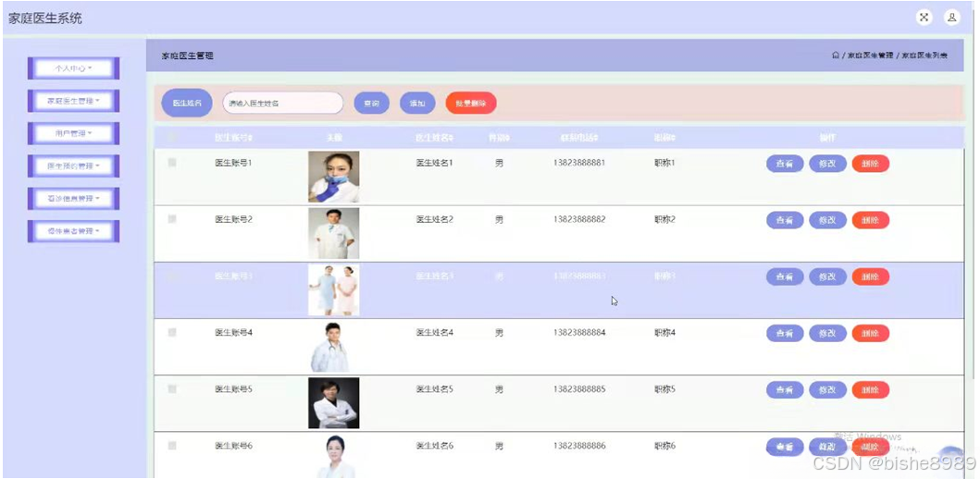Delete the 医生账号4 record
The image size is (980, 479).
point(871,334)
